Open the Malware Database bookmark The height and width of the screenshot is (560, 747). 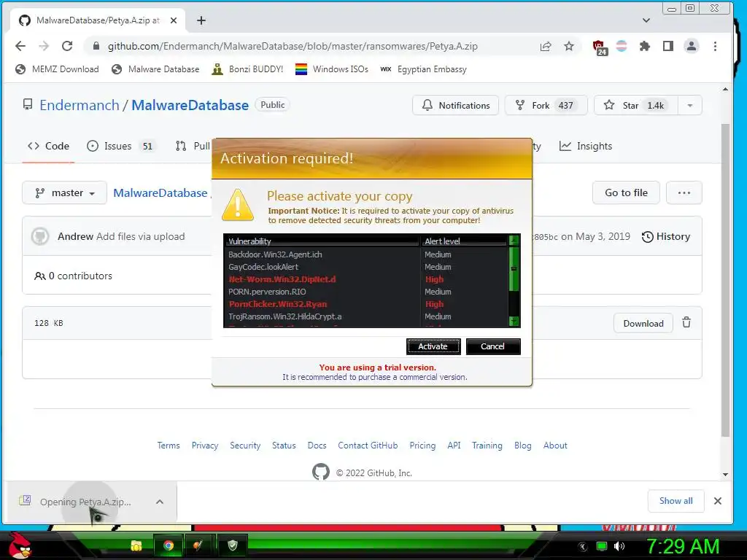pos(155,69)
